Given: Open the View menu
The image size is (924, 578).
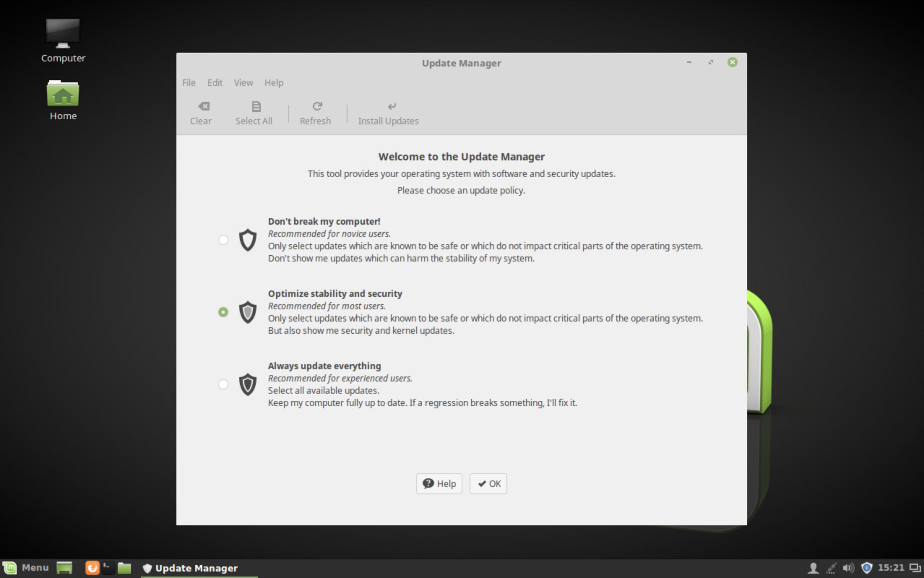Looking at the screenshot, I should pos(243,83).
